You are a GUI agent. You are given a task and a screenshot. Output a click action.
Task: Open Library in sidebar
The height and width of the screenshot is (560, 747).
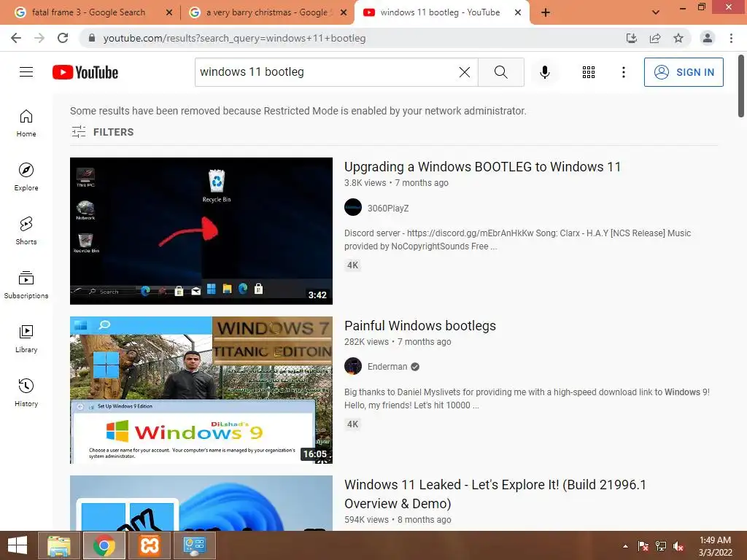[x=26, y=338]
